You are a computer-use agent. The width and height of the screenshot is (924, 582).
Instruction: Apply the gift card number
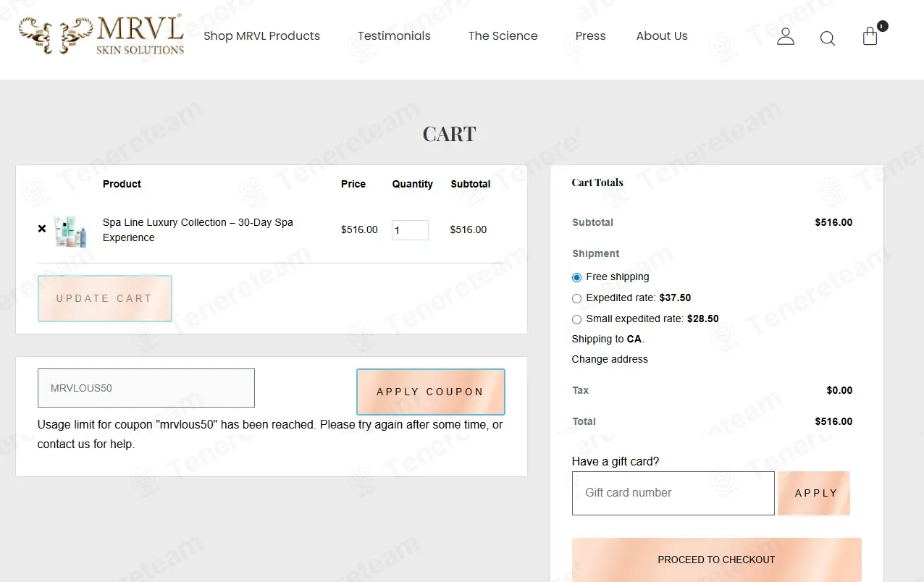814,493
